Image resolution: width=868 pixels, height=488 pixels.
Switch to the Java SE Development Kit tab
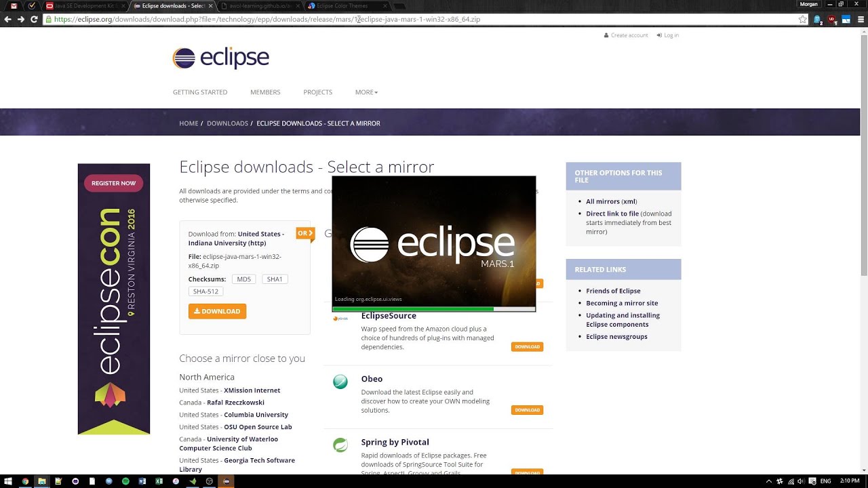(x=84, y=5)
